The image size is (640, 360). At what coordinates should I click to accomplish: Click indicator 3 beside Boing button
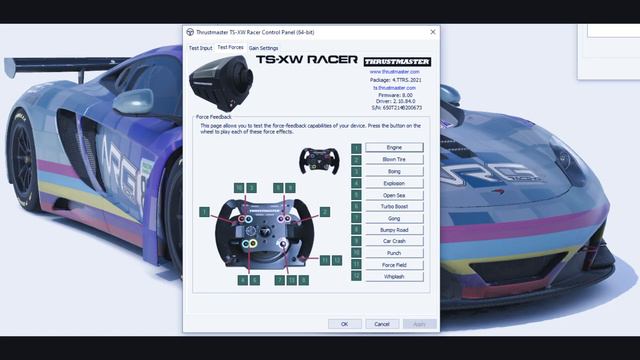(x=356, y=171)
